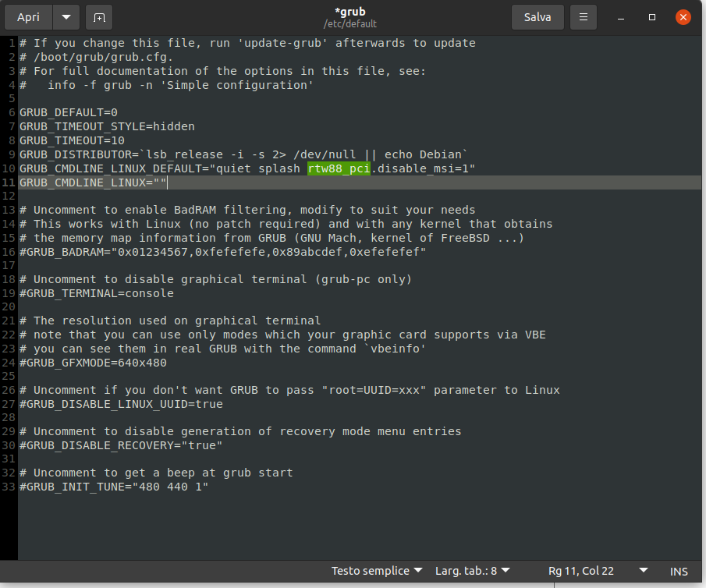Click the `vbeinfo' comment line
This screenshot has width=706, height=588.
point(223,349)
